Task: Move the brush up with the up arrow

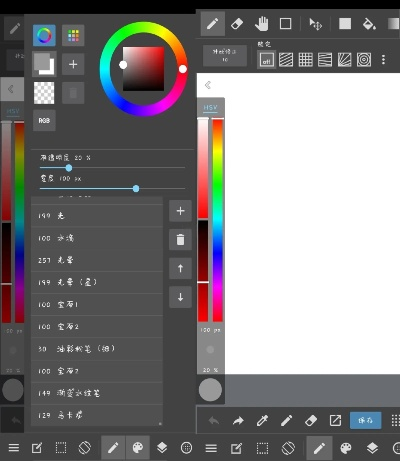Action: click(x=180, y=268)
